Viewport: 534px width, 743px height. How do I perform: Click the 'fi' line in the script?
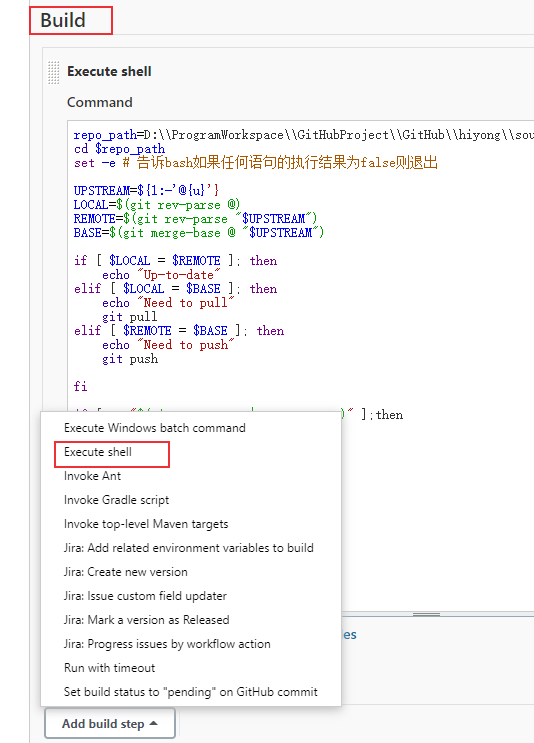[80, 386]
